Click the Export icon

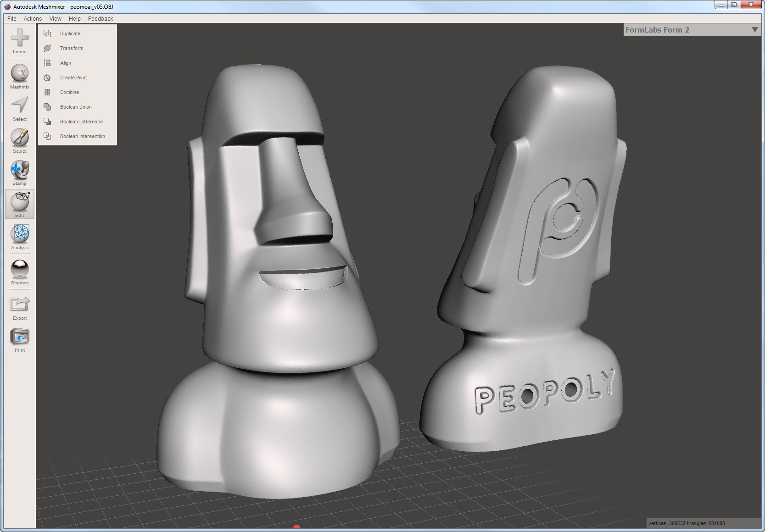(x=20, y=304)
